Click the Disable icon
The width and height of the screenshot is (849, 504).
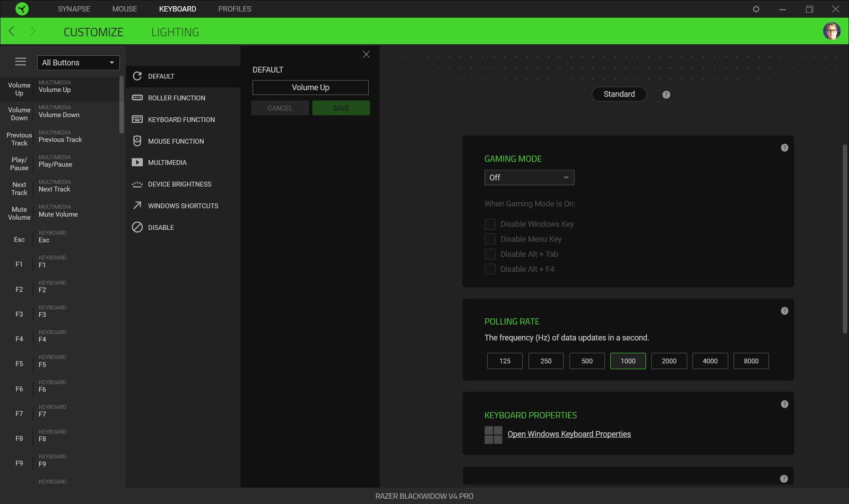pyautogui.click(x=137, y=227)
